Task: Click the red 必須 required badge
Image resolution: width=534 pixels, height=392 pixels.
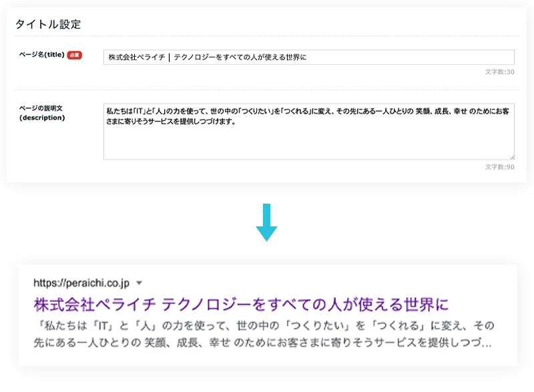Action: (74, 55)
